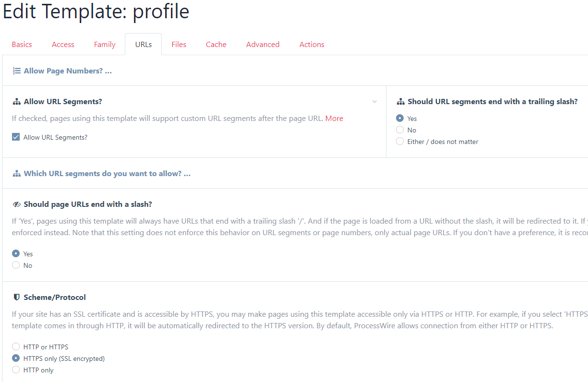Click the sitemap icon beside trailing slash question
This screenshot has width=588, height=382.
[x=400, y=102]
